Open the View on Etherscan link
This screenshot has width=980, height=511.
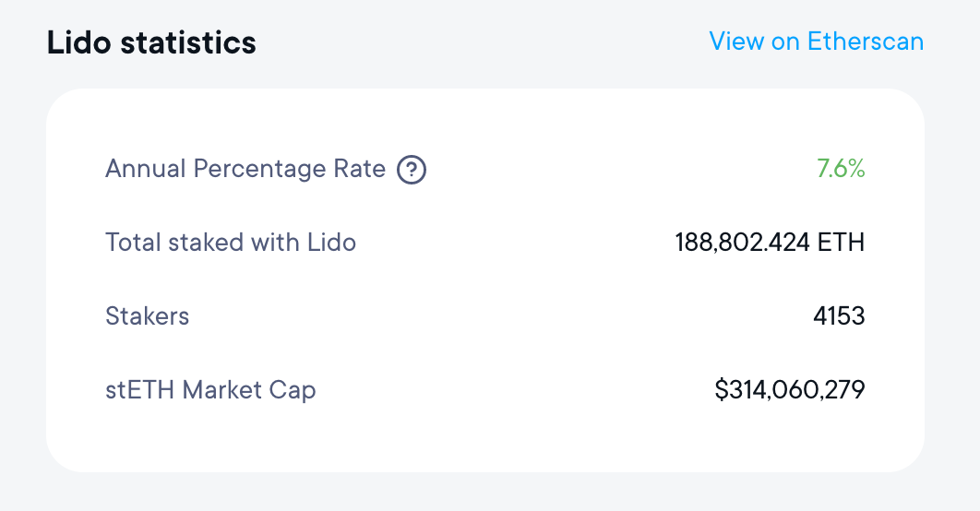[x=817, y=42]
